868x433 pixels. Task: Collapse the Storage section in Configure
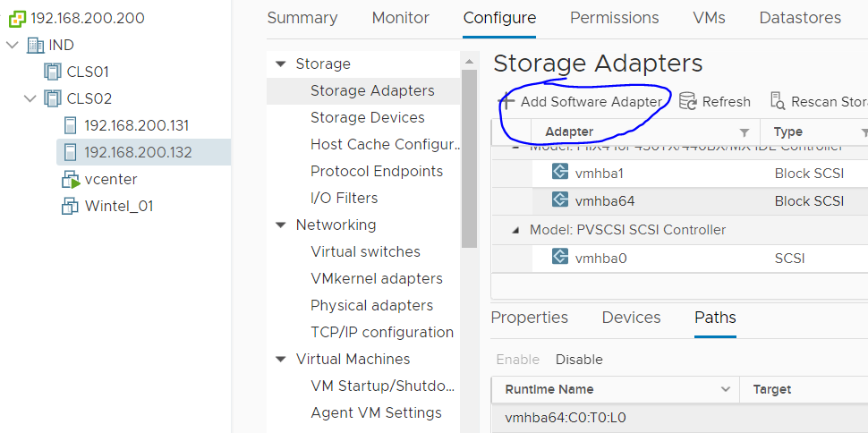(281, 64)
